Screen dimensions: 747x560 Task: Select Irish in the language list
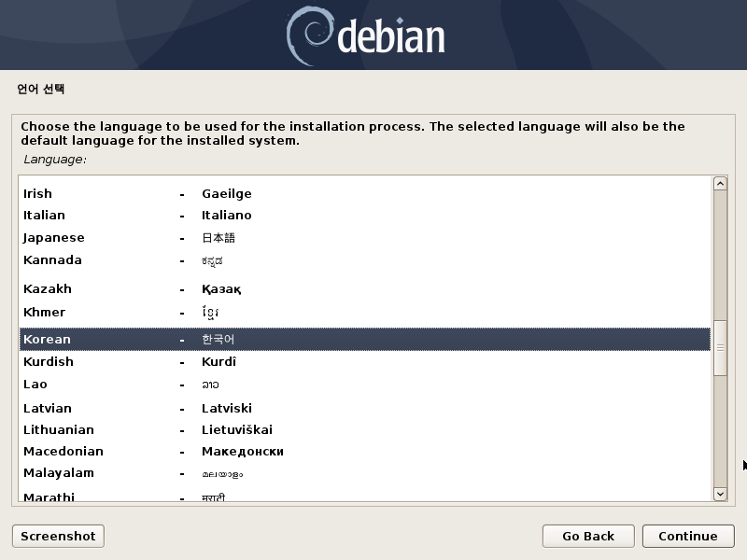pyautogui.click(x=365, y=194)
